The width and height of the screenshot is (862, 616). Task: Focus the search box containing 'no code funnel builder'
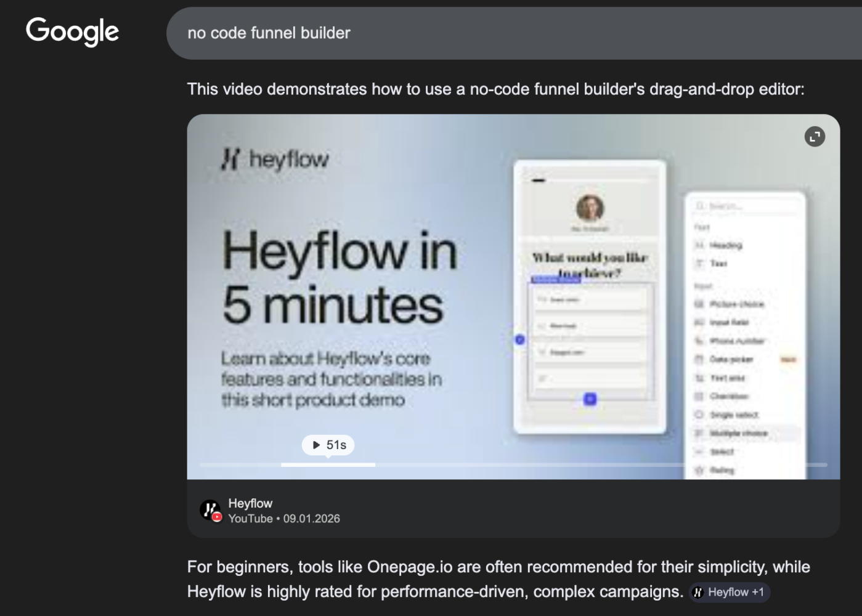coord(493,33)
